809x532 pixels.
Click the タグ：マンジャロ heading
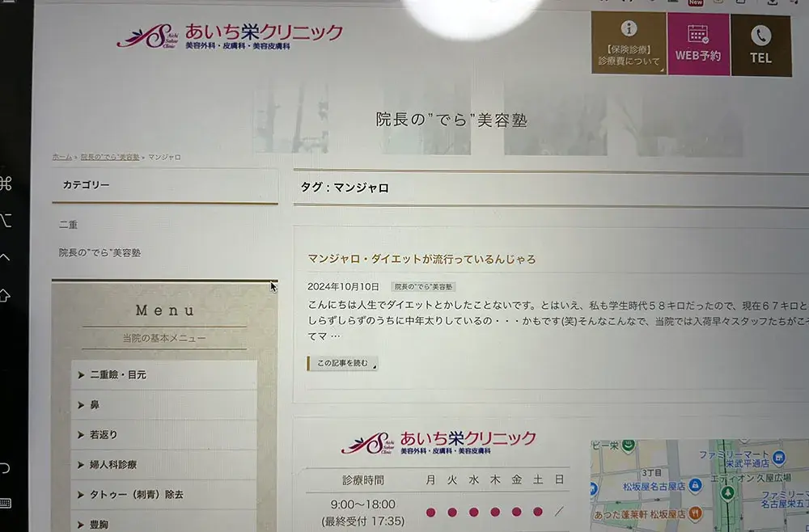(345, 188)
